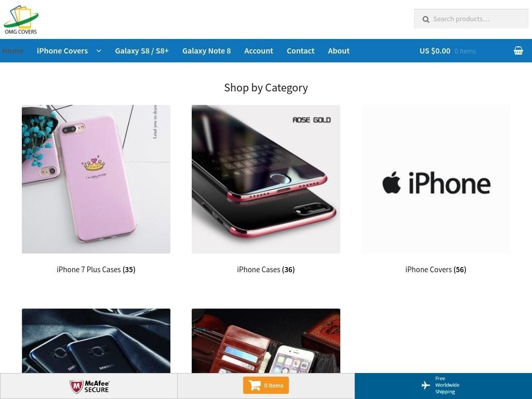Click the US $0.00 cart total
Image resolution: width=532 pixels, height=399 pixels.
click(435, 51)
